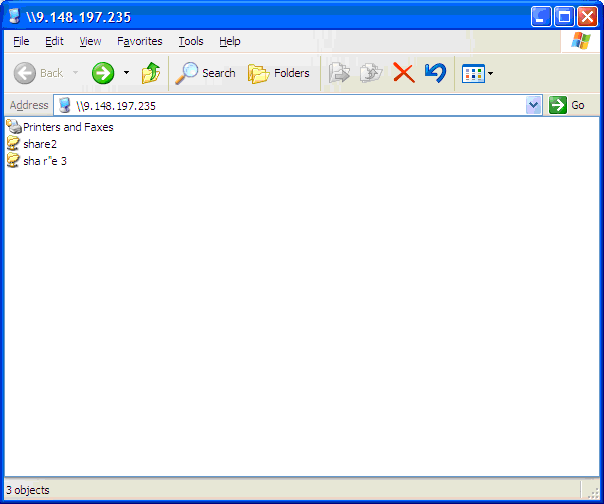Click the Move To toolbar icon
The width and height of the screenshot is (604, 504).
(x=339, y=73)
